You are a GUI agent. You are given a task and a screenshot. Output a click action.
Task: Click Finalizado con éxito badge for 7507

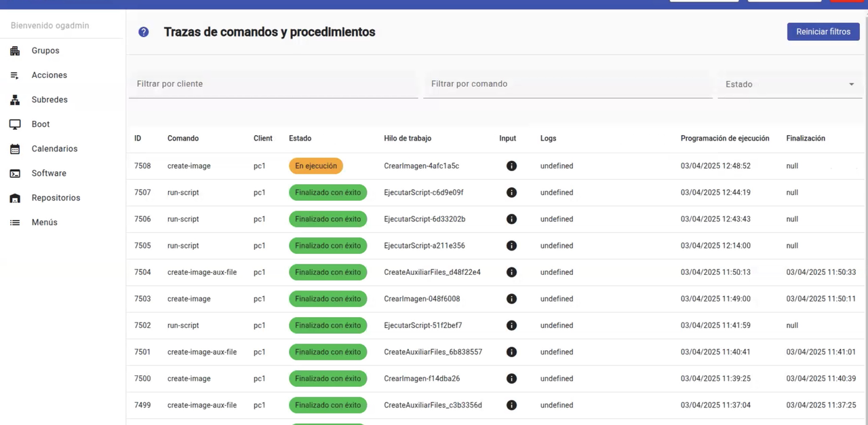pyautogui.click(x=328, y=192)
